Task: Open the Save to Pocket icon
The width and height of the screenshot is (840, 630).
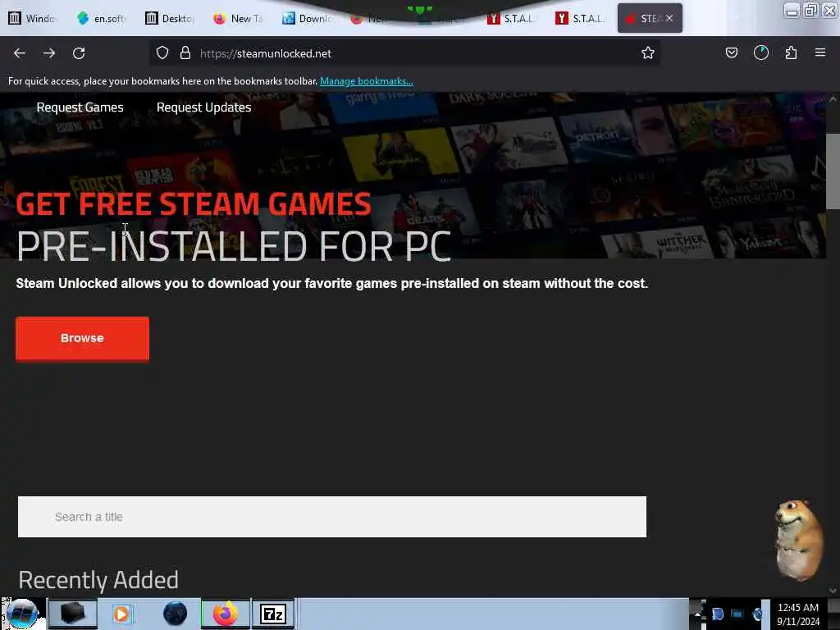Action: (732, 52)
